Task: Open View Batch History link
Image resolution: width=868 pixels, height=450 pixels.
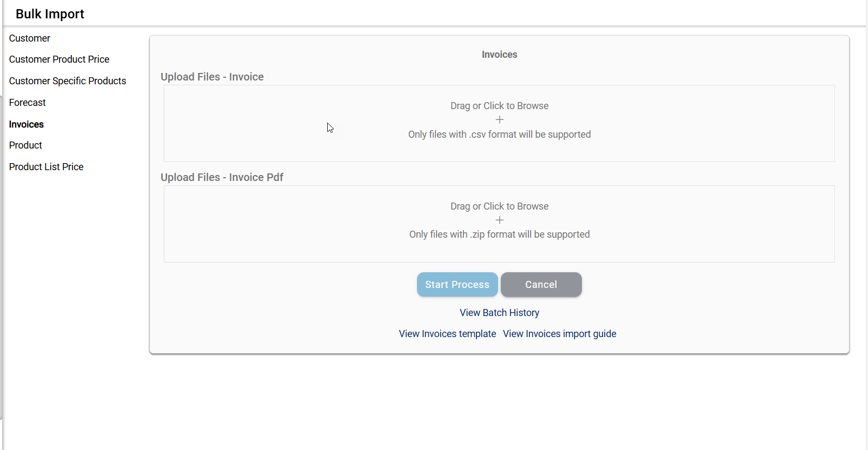Action: click(x=499, y=313)
